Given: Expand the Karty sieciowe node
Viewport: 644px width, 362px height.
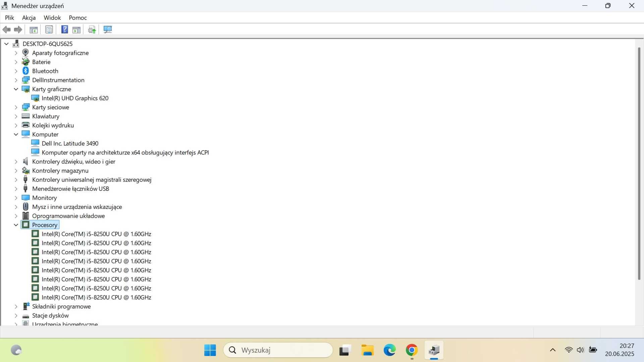Looking at the screenshot, I should tap(16, 107).
